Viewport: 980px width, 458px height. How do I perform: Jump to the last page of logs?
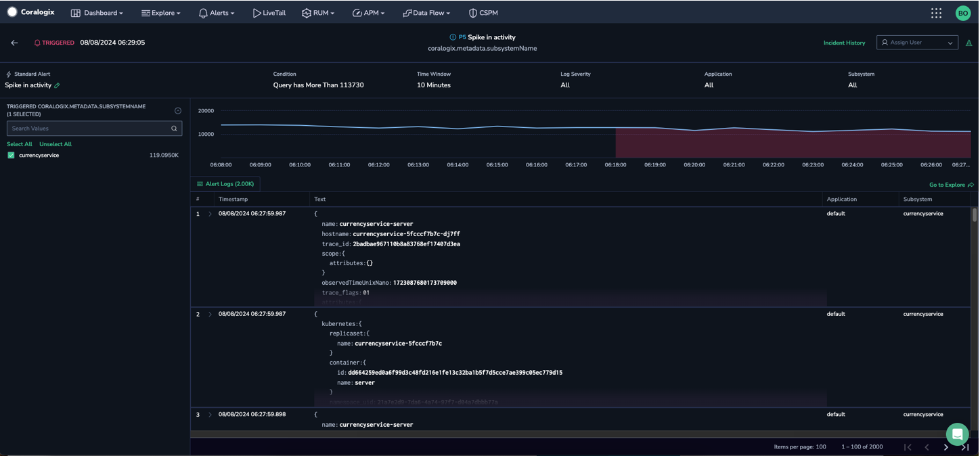[965, 447]
